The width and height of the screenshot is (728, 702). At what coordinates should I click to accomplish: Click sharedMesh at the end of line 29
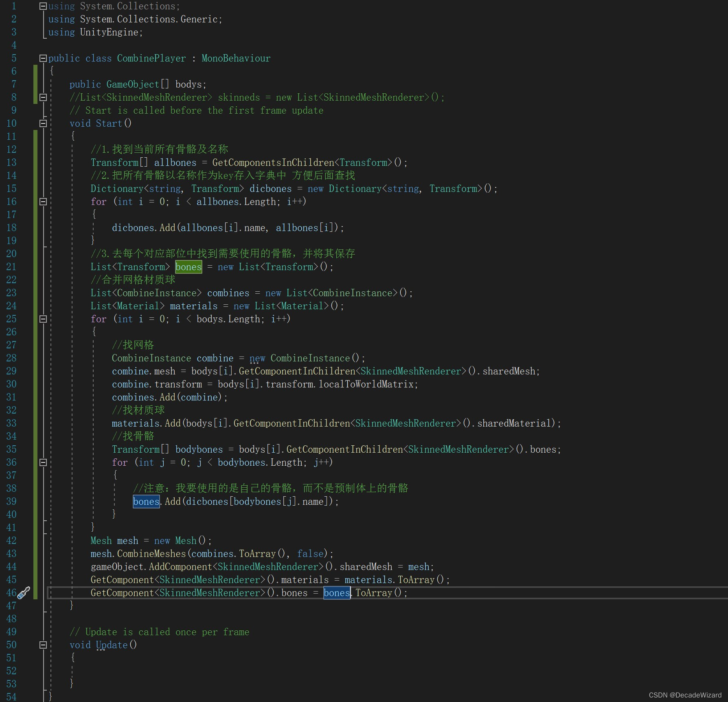click(509, 371)
